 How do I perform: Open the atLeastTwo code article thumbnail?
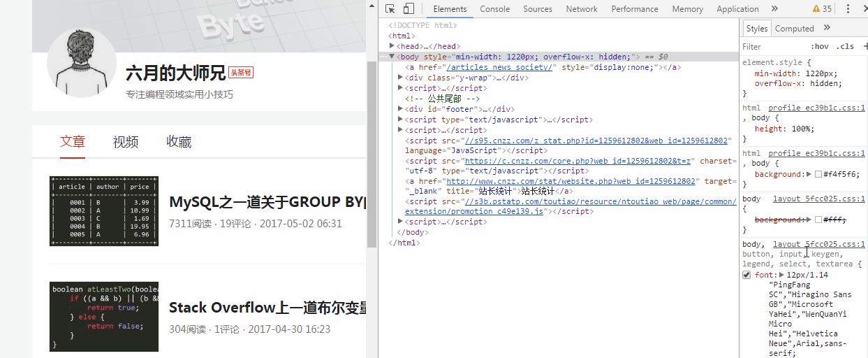[x=104, y=316]
